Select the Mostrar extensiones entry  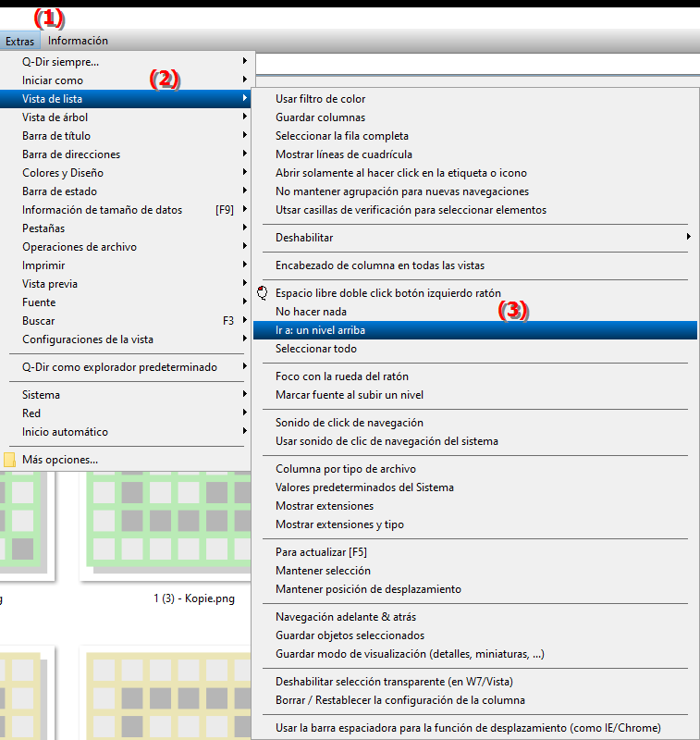475,506
